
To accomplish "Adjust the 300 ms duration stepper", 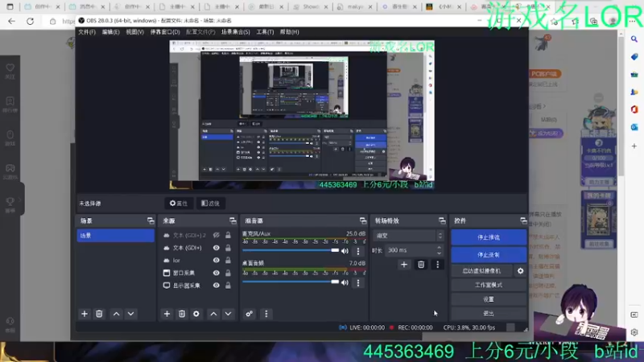I will [439, 250].
